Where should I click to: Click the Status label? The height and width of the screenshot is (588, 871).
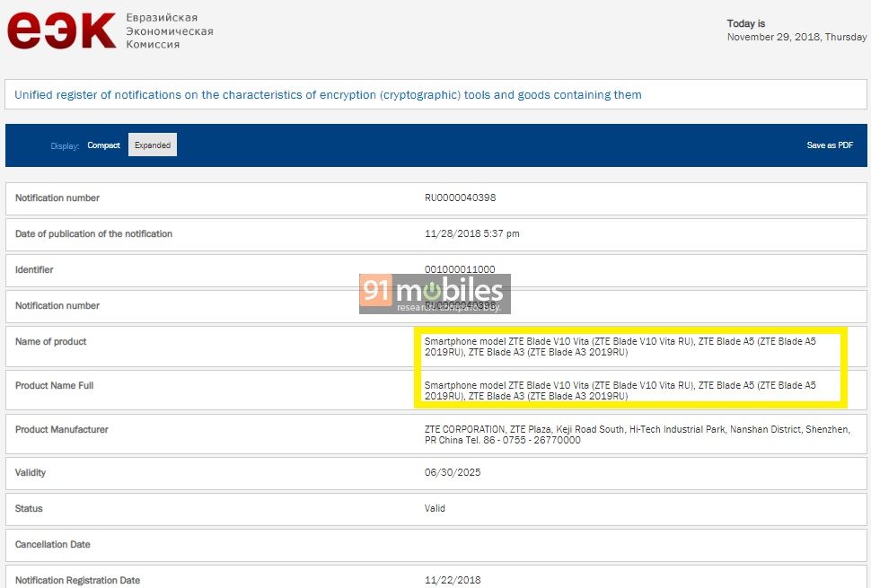[x=29, y=508]
